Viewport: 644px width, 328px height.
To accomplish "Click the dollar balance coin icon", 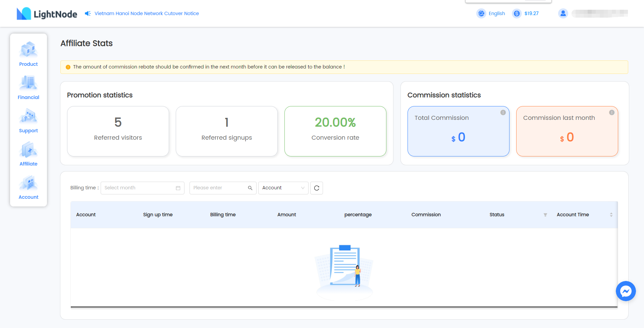I will click(517, 13).
